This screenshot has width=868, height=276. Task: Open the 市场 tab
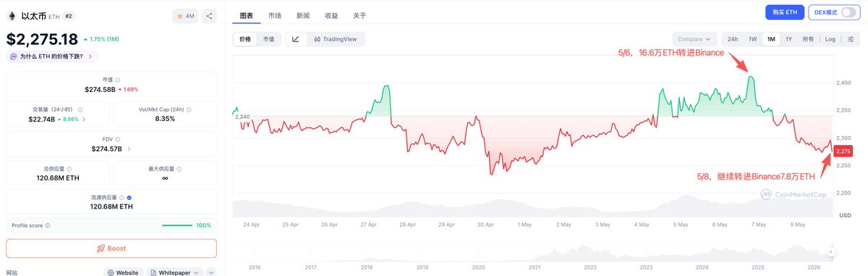275,15
